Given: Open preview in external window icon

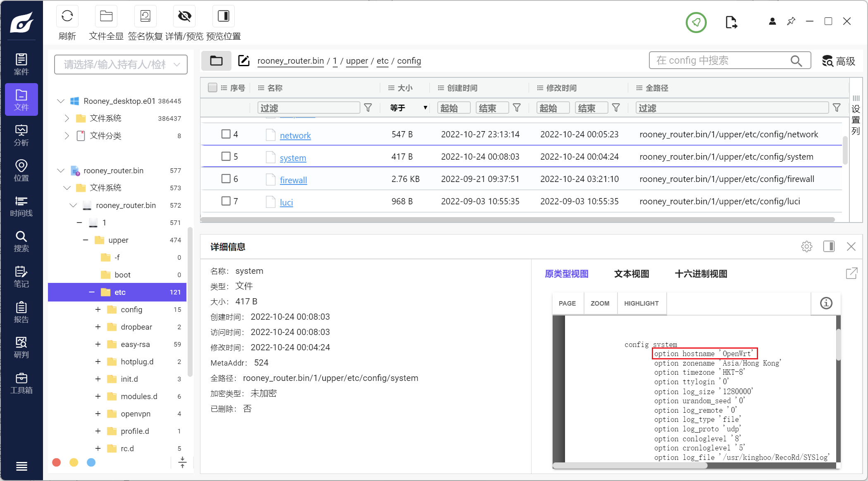Looking at the screenshot, I should 851,273.
